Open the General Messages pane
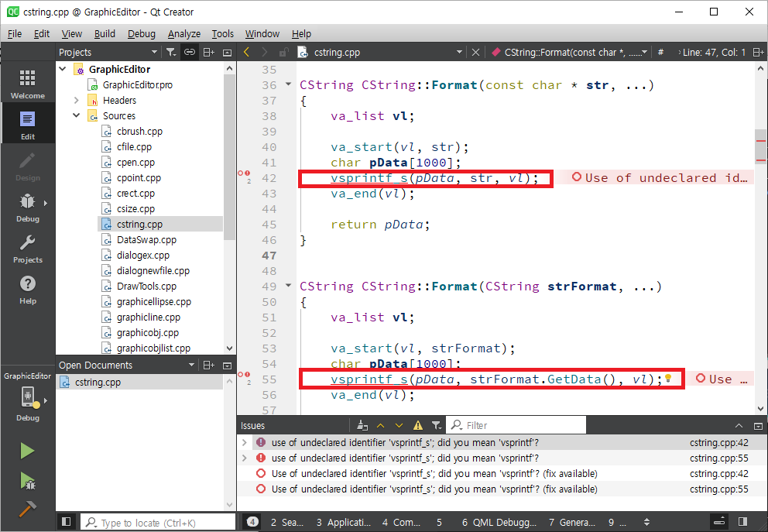 pyautogui.click(x=571, y=522)
